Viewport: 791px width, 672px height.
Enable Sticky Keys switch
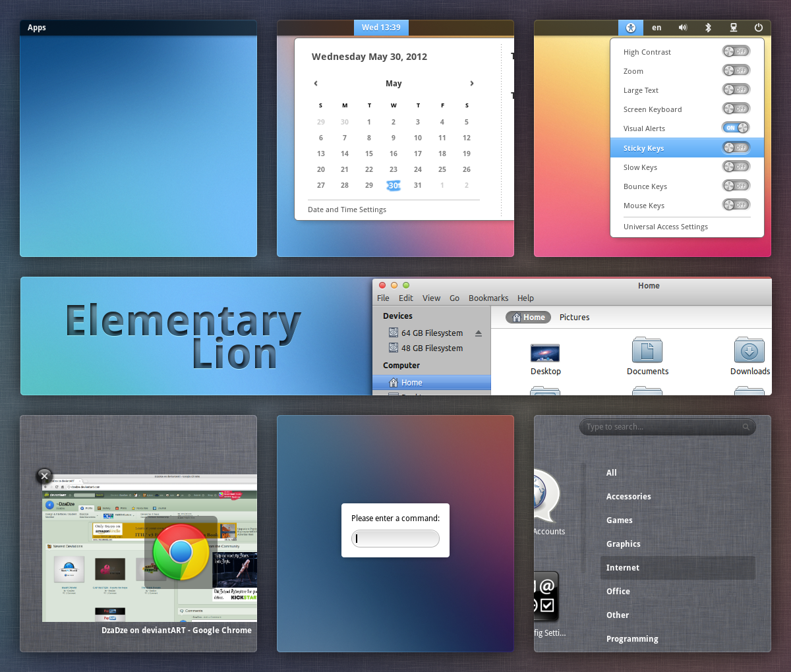tap(736, 148)
